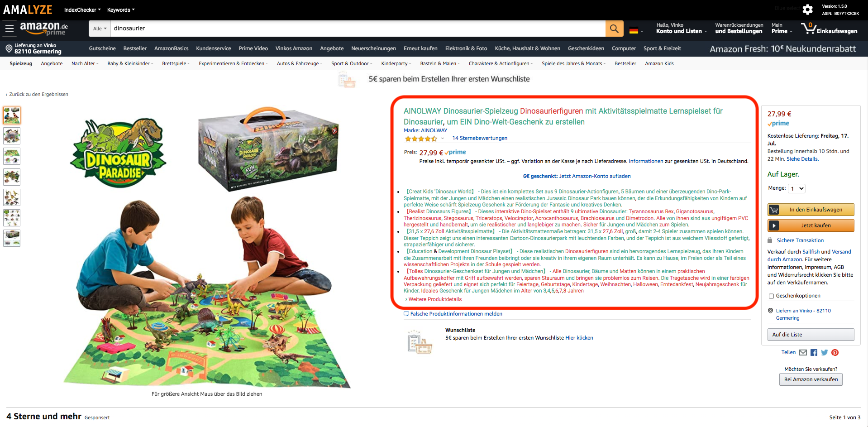The width and height of the screenshot is (868, 427).
Task: Open German flag language selector
Action: point(636,31)
